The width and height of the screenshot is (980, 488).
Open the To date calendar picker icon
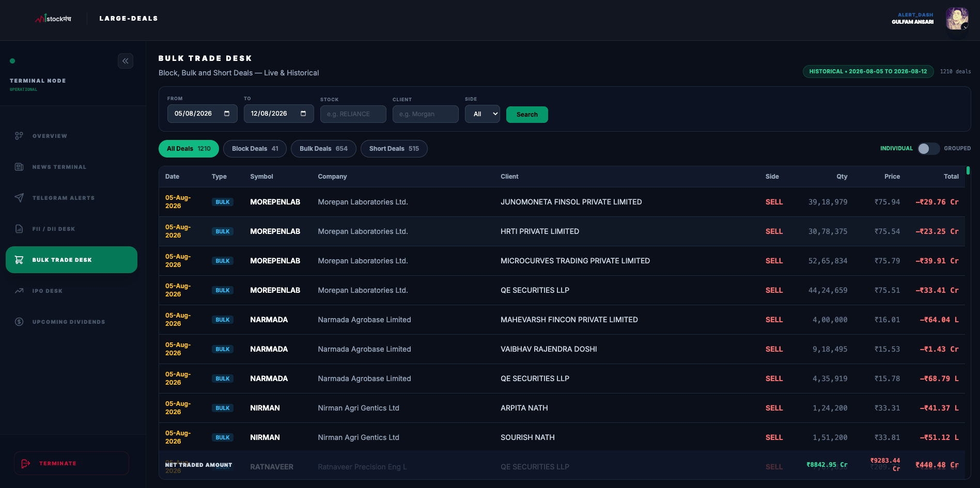303,114
